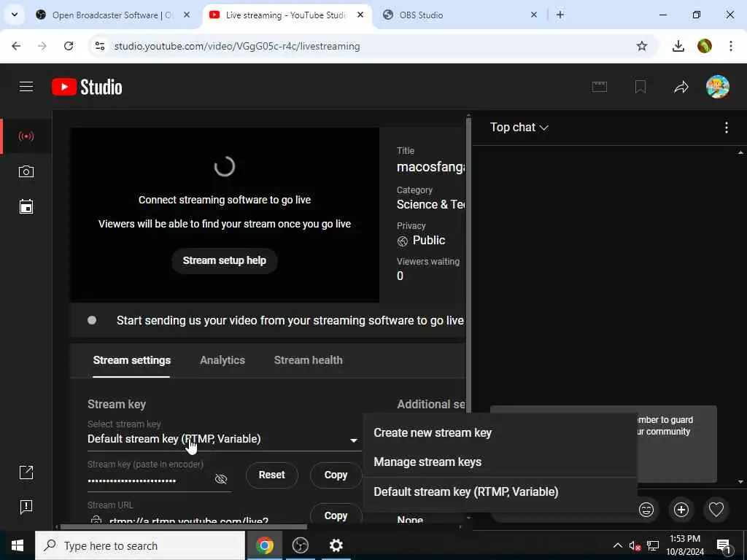Click the share arrow icon in header

(681, 87)
